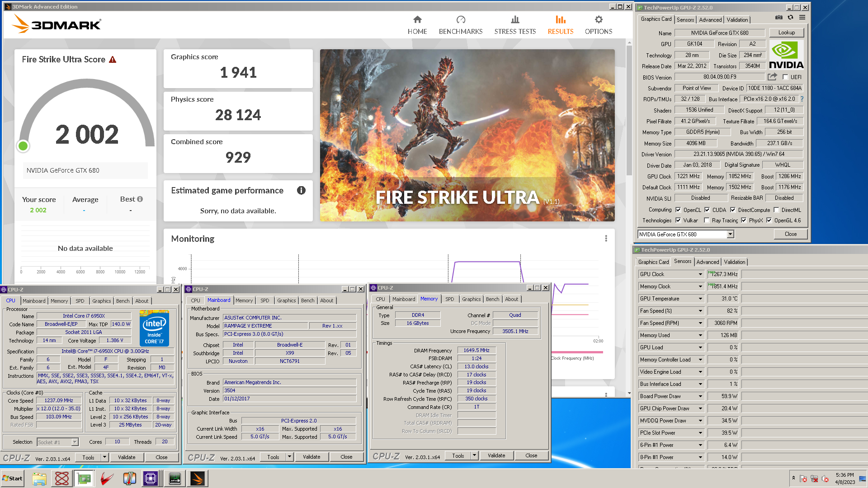Viewport: 868px width, 488px height.
Task: Toggle the DirectCompute checkbox
Action: (x=733, y=210)
